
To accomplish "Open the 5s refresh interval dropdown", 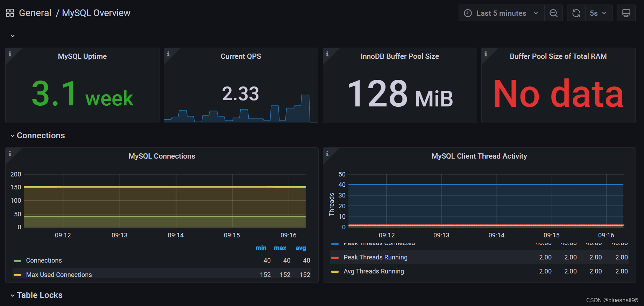I will (599, 13).
